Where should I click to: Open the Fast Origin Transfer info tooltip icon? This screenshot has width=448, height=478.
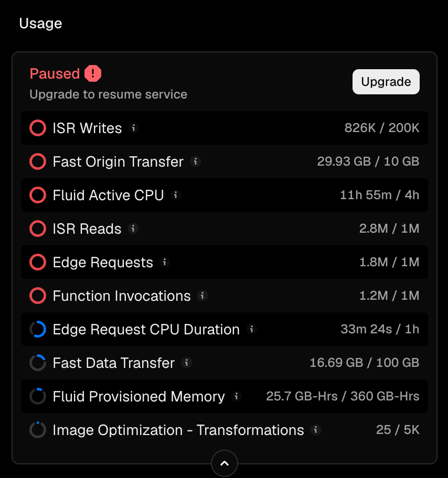[195, 161]
